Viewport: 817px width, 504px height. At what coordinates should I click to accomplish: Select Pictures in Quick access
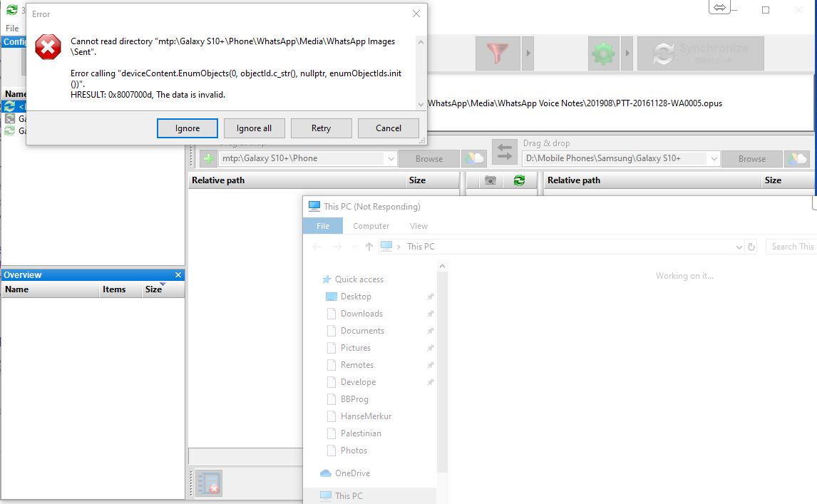355,348
